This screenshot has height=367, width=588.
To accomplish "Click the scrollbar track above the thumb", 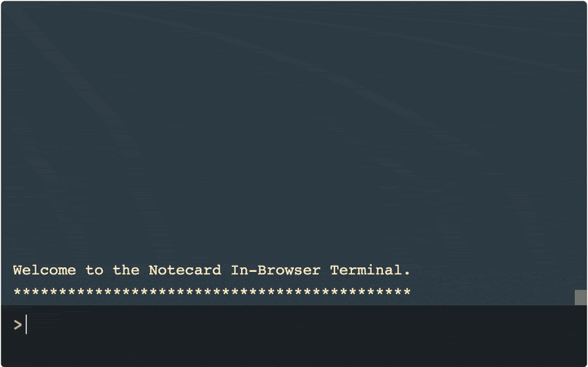I will pyautogui.click(x=581, y=146).
